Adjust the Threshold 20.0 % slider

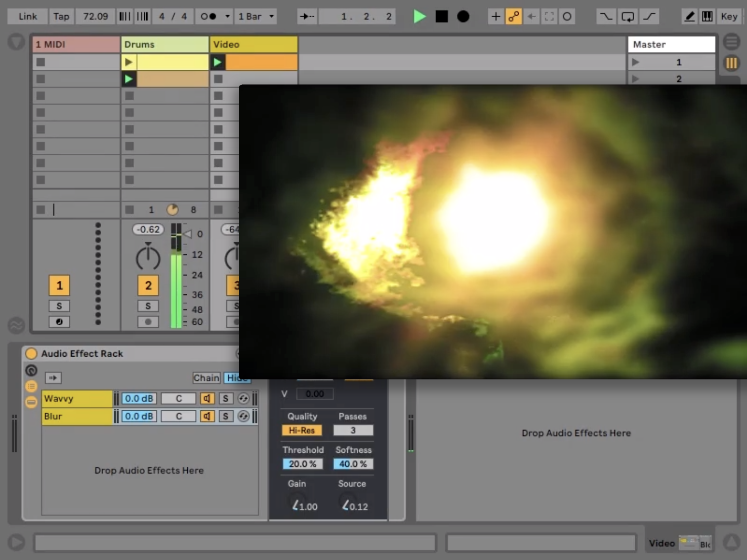coord(302,464)
